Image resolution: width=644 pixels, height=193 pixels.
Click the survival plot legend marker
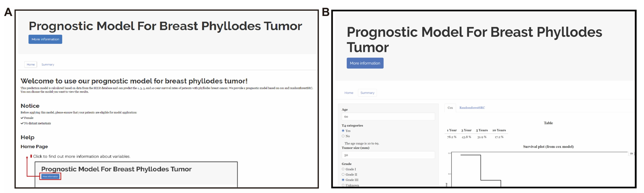click(x=631, y=154)
